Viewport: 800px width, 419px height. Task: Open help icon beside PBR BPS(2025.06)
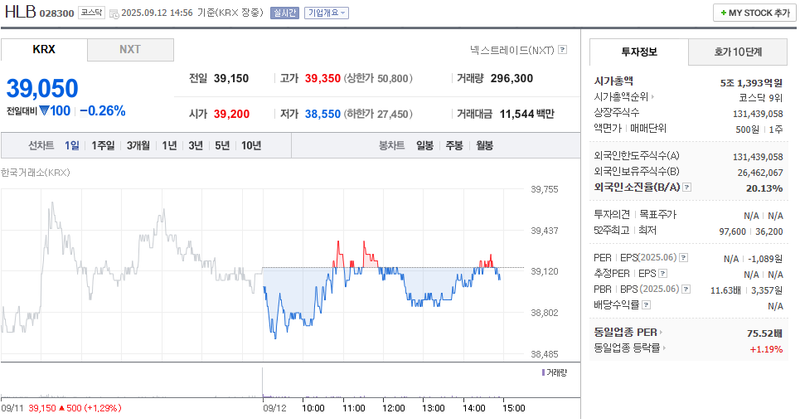click(686, 289)
